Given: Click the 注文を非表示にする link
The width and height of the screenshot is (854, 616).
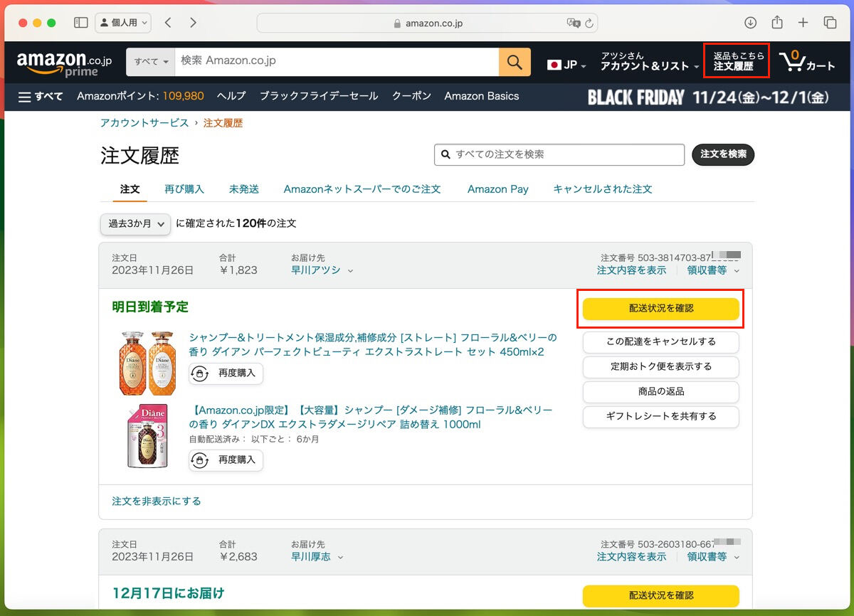Looking at the screenshot, I should click(157, 501).
